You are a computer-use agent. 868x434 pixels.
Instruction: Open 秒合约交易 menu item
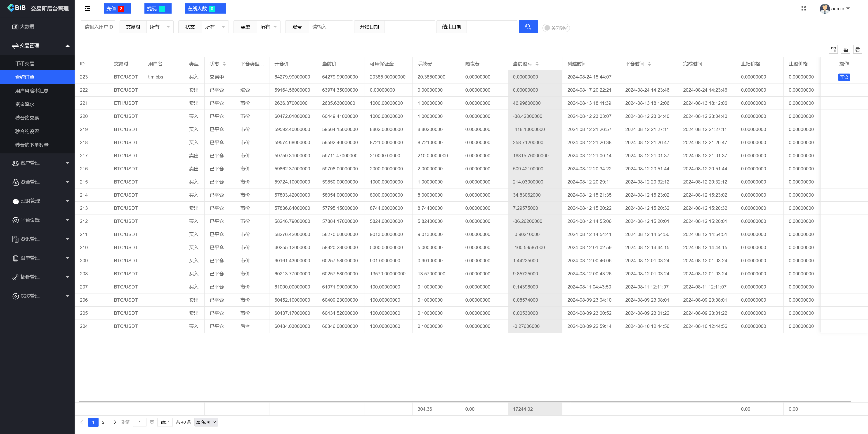pos(27,118)
